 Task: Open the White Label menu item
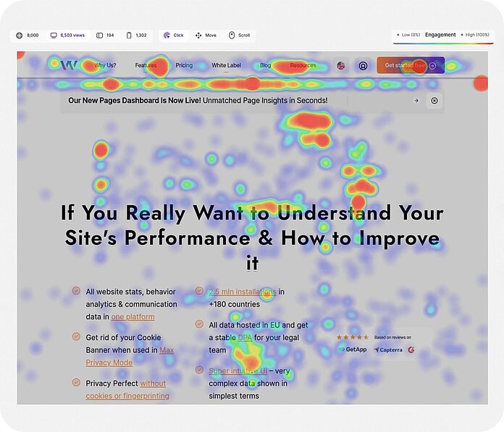pyautogui.click(x=226, y=65)
